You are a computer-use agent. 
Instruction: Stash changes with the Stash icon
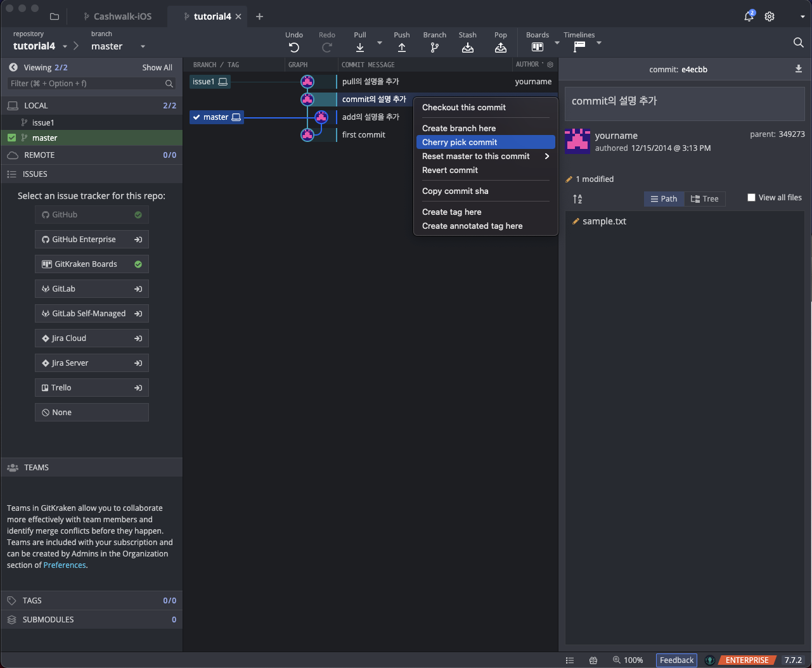pyautogui.click(x=468, y=48)
